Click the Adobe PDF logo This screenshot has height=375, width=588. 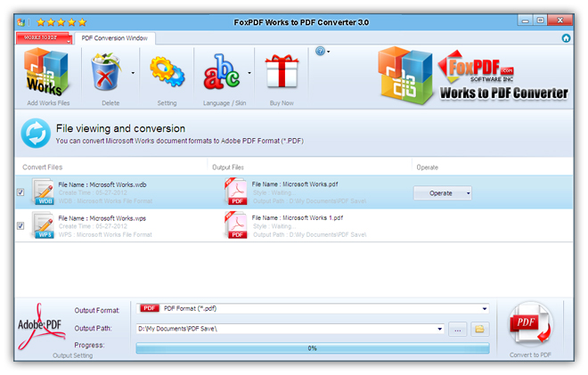point(40,326)
